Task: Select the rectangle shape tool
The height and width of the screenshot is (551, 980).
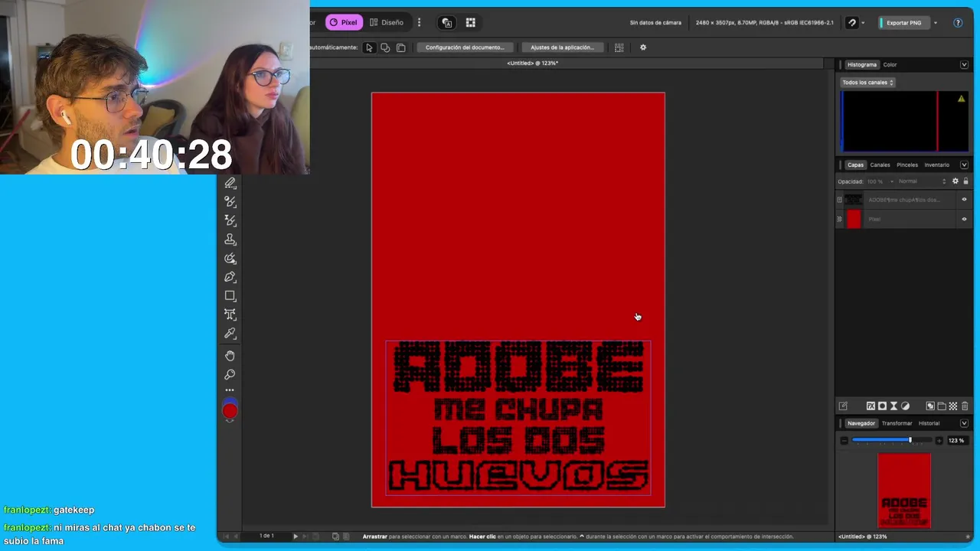Action: 230,295
